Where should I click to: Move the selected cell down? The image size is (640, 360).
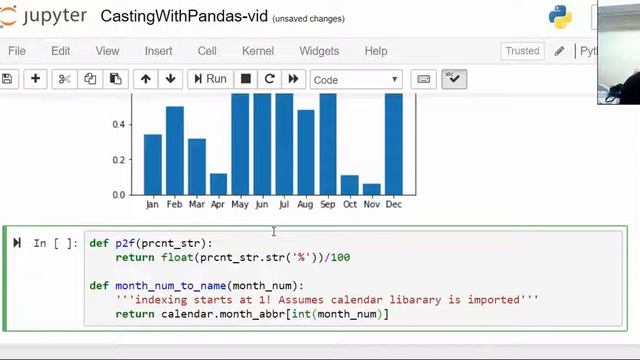coord(170,79)
